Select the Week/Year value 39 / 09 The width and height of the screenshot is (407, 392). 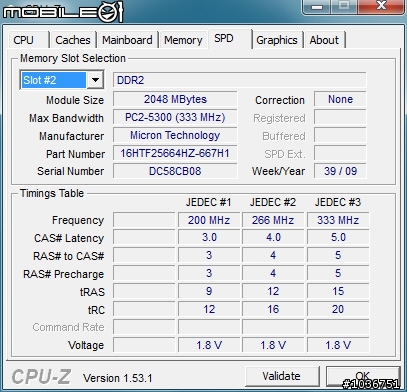tap(340, 171)
